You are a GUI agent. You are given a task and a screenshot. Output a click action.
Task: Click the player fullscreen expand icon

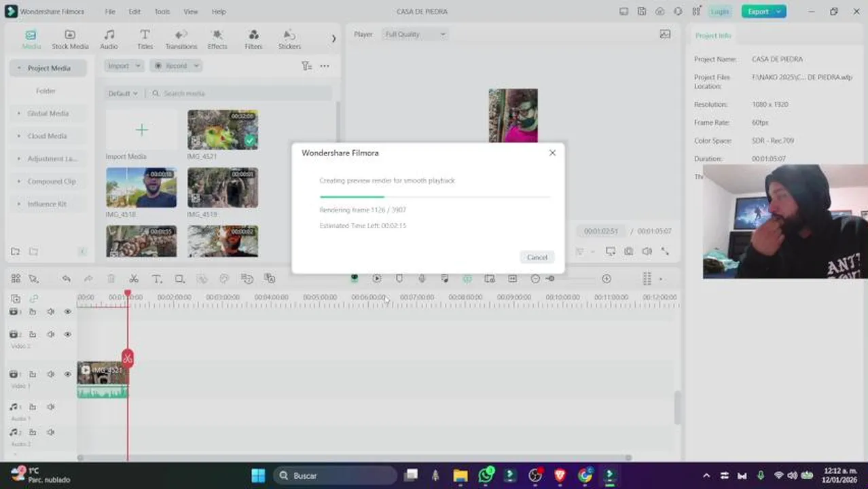click(x=665, y=251)
